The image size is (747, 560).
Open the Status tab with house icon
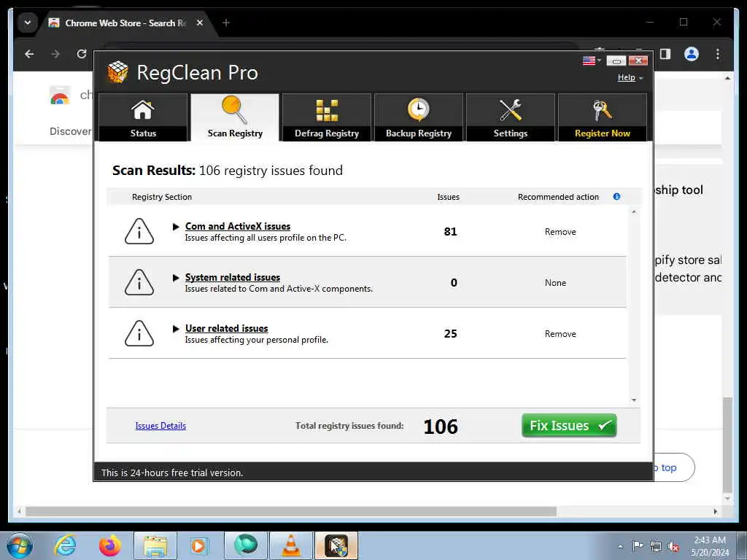[x=143, y=117]
